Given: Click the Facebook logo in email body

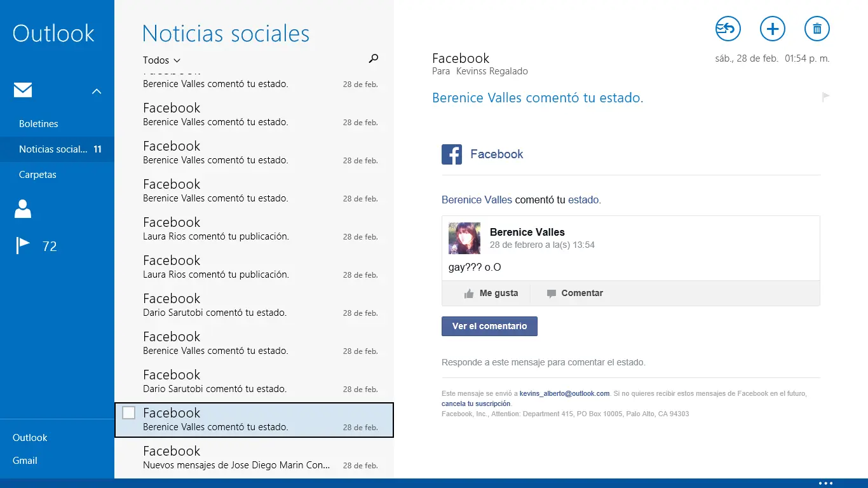Looking at the screenshot, I should click(x=452, y=154).
